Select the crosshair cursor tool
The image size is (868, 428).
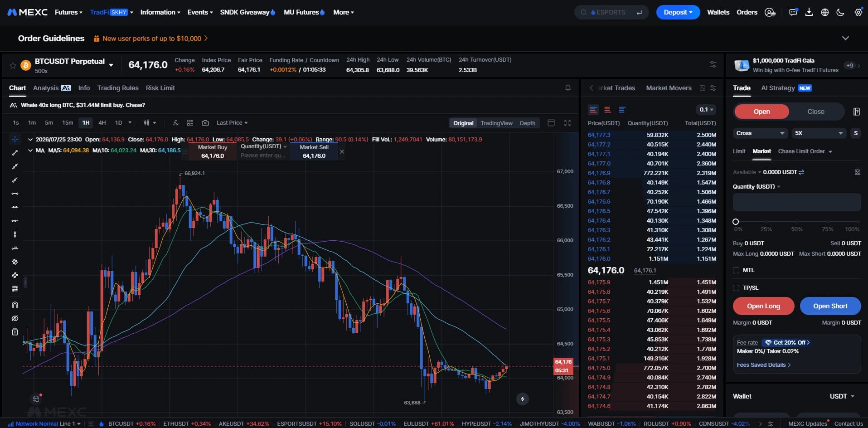tap(15, 139)
